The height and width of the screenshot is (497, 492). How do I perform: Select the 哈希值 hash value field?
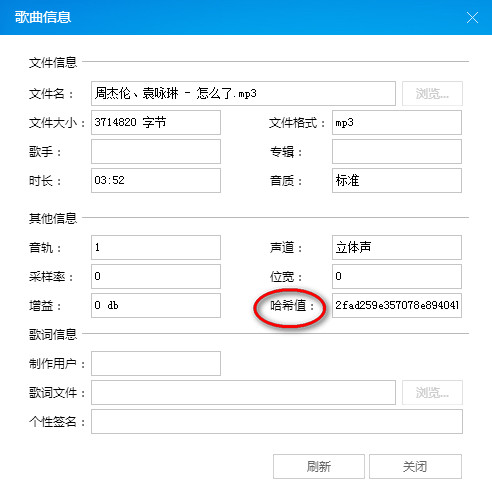(397, 305)
